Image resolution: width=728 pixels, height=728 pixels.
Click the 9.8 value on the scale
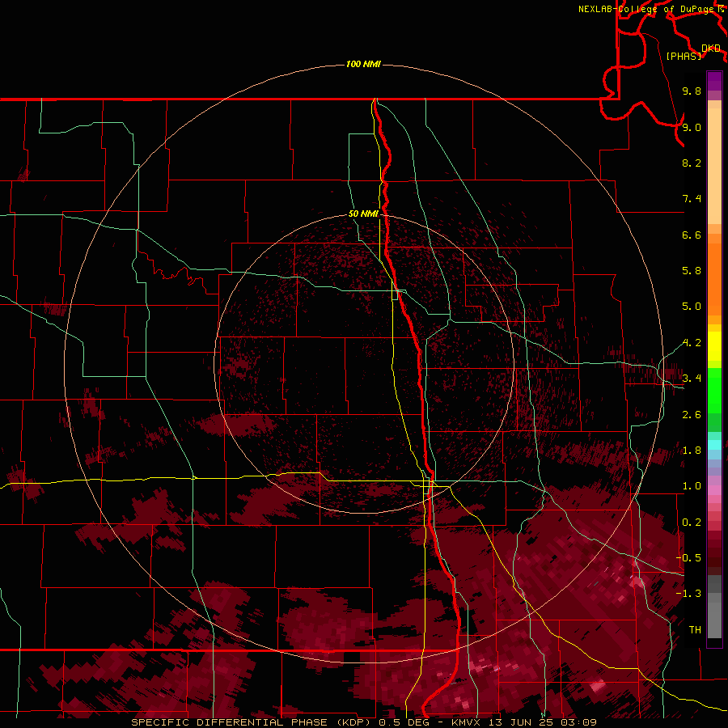coord(692,91)
